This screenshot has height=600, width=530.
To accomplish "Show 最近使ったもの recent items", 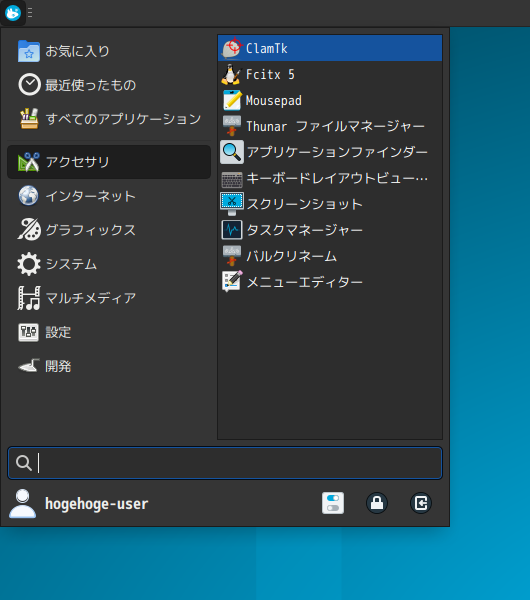I will point(109,85).
